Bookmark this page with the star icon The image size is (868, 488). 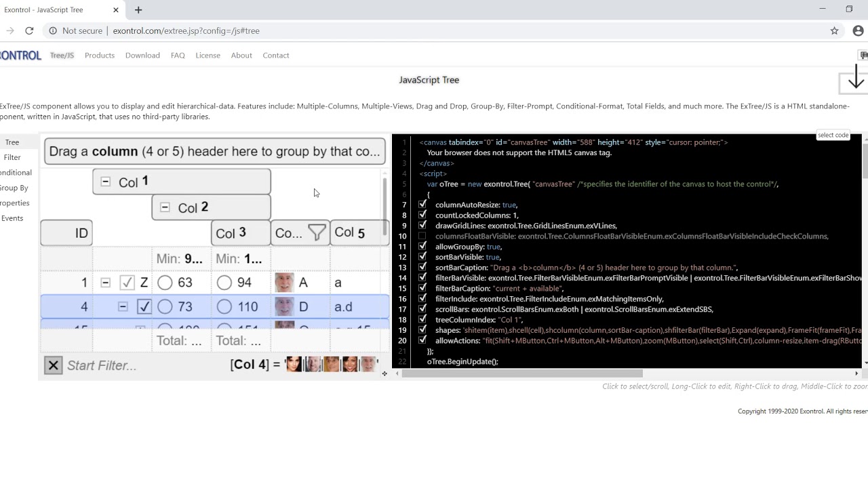(x=835, y=30)
